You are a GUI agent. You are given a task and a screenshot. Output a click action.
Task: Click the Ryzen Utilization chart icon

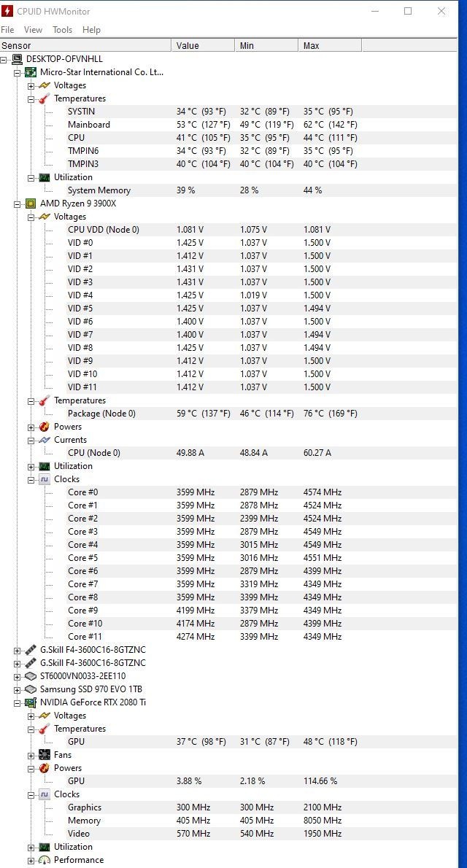(x=45, y=466)
